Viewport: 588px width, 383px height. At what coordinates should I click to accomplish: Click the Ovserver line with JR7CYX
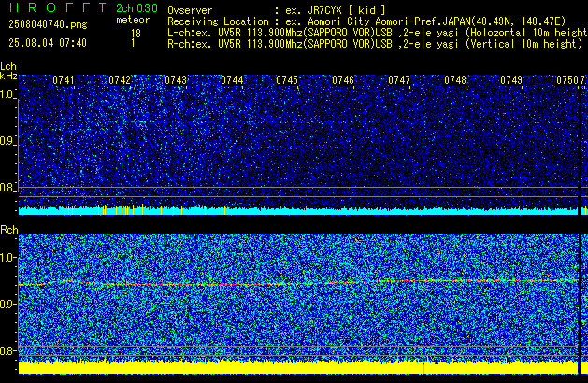pyautogui.click(x=277, y=10)
